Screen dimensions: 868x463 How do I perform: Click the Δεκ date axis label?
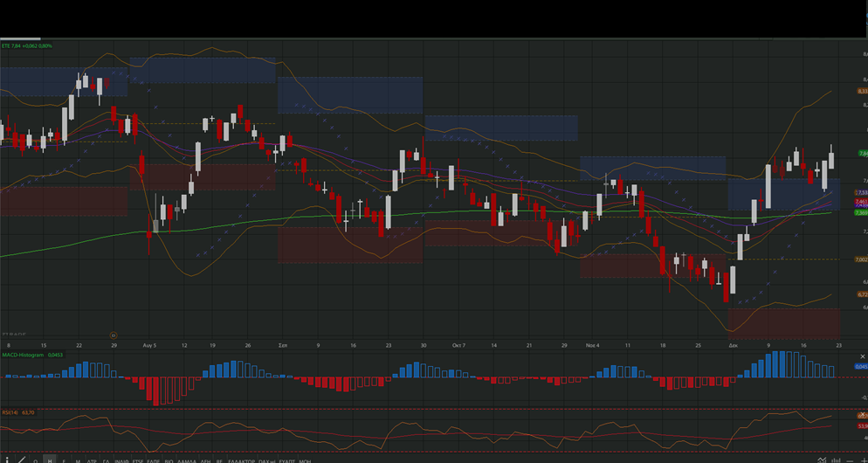[x=734, y=345]
